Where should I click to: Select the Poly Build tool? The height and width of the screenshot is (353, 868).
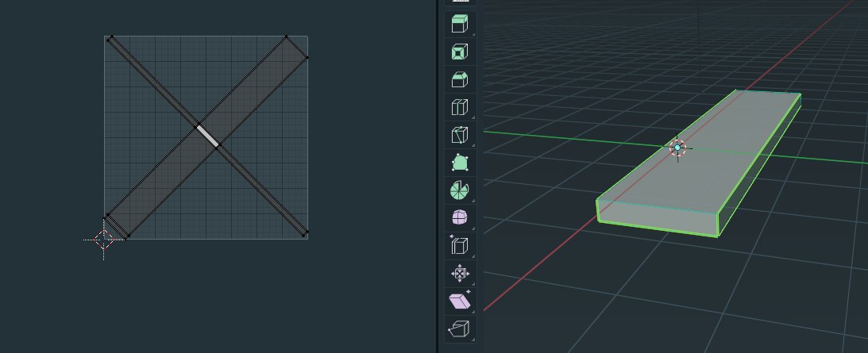click(x=460, y=163)
